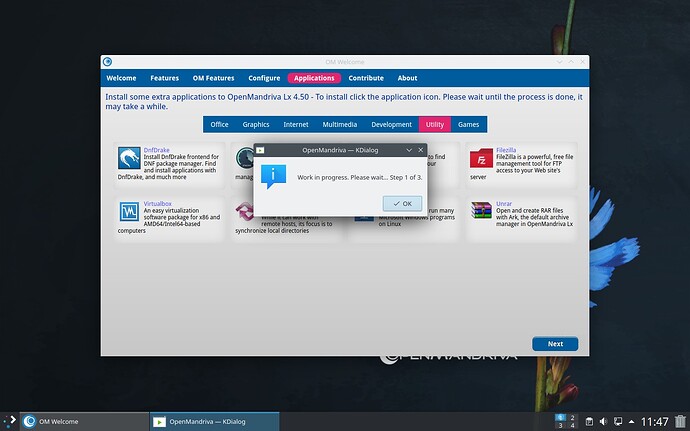The height and width of the screenshot is (431, 690).
Task: Click OK in the KDialog window
Action: coord(402,203)
